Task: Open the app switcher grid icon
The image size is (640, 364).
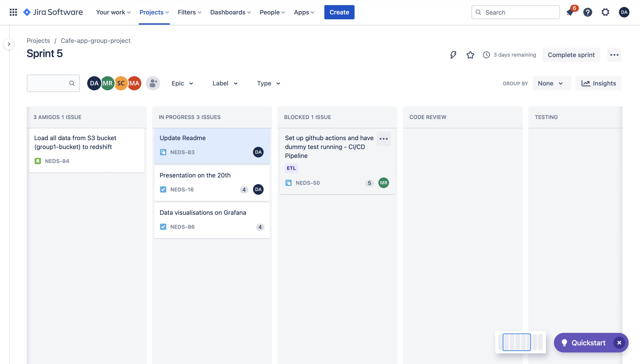Action: (13, 12)
